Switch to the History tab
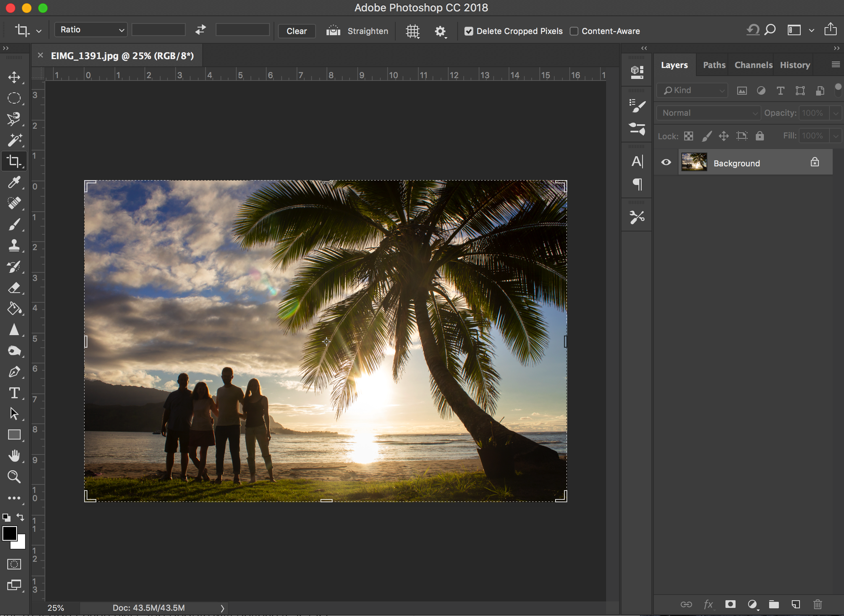Screen dimensions: 844x616 (795, 65)
